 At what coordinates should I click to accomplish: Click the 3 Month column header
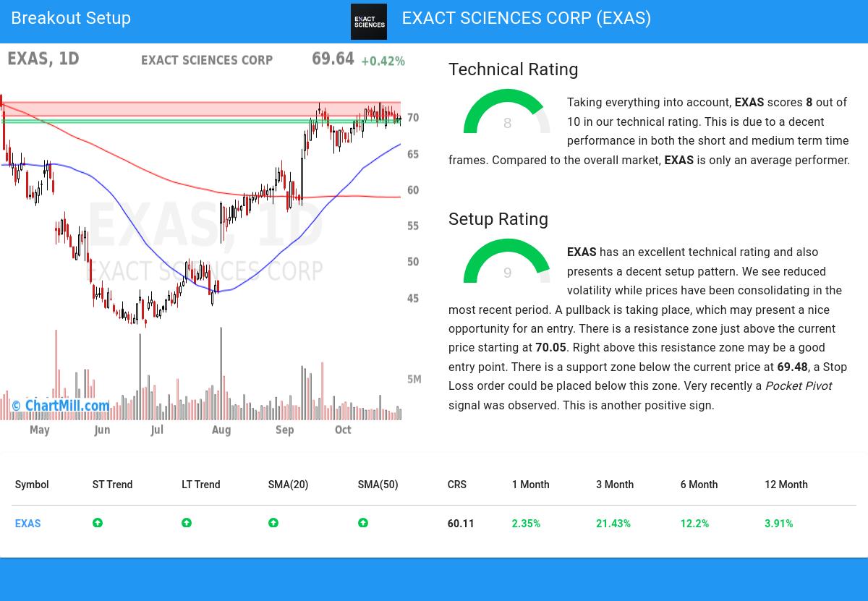point(615,485)
